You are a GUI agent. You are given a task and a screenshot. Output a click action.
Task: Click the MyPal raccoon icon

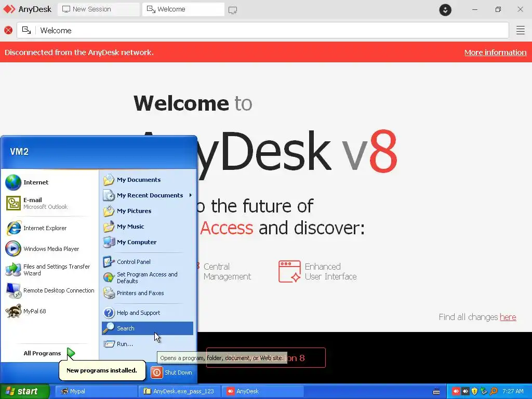(13, 311)
